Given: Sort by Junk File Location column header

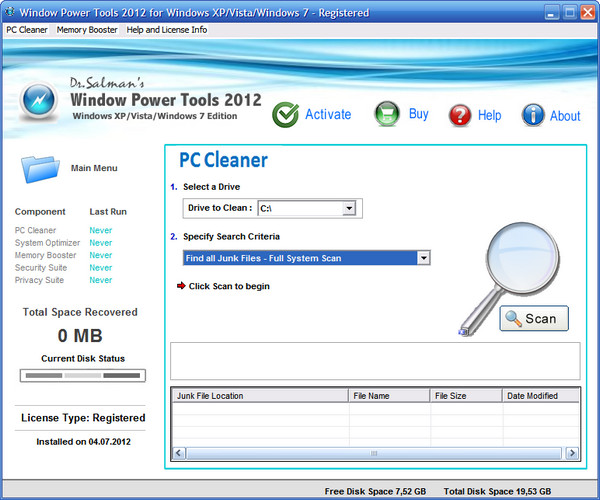Looking at the screenshot, I should tap(260, 396).
